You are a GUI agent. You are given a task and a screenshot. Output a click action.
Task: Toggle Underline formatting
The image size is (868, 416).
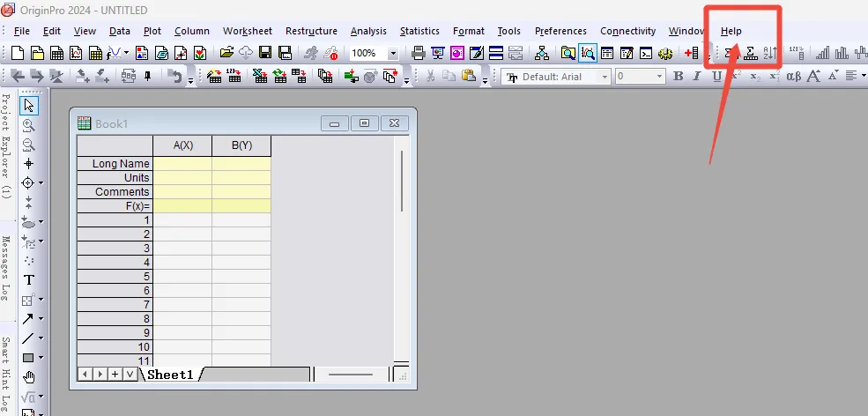(x=717, y=77)
